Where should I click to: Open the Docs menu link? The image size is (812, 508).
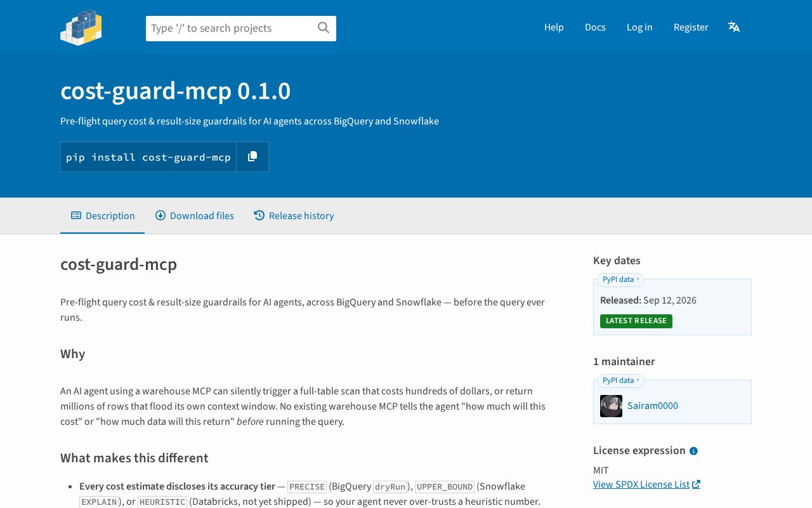[595, 27]
